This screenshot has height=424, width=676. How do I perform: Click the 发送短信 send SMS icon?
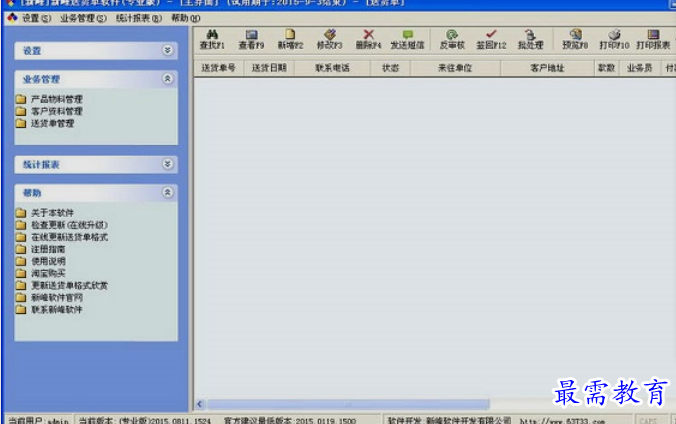[407, 35]
